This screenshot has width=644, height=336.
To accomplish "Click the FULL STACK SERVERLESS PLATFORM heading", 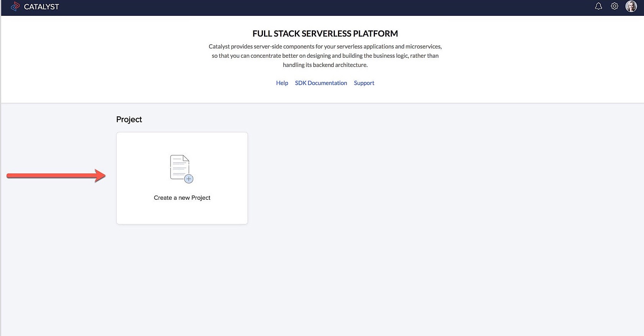I will pos(325,33).
